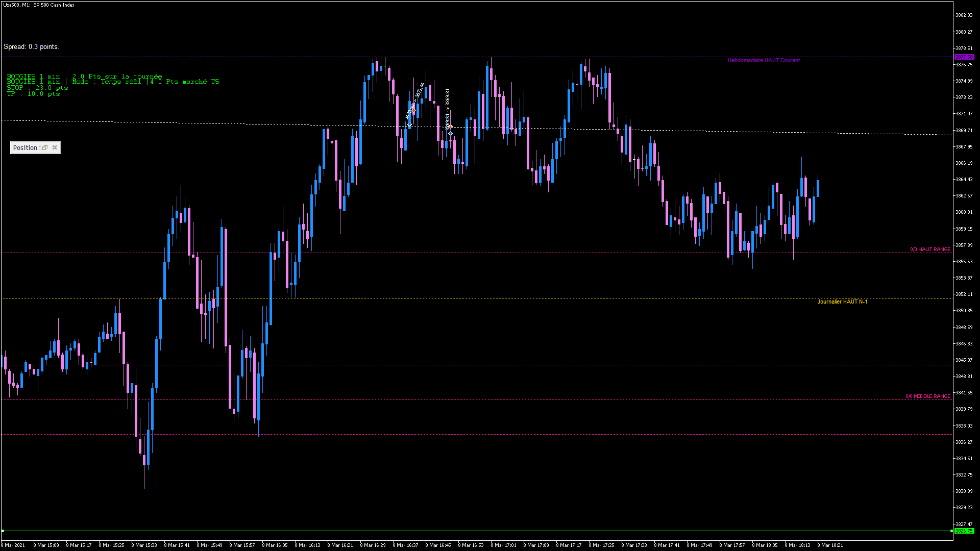Click the 'Spread: 0.3 points.' text
The height and width of the screenshot is (551, 980).
[x=31, y=47]
